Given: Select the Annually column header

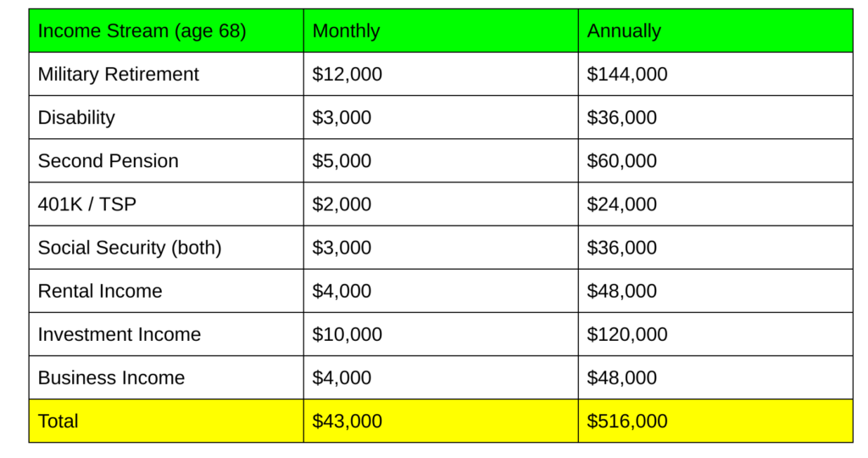Looking at the screenshot, I should [624, 31].
